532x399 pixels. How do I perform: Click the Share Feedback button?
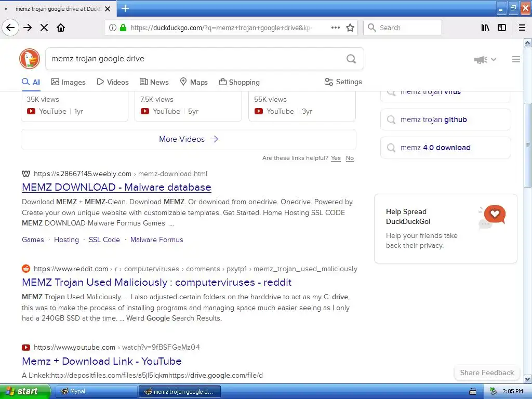coord(487,373)
